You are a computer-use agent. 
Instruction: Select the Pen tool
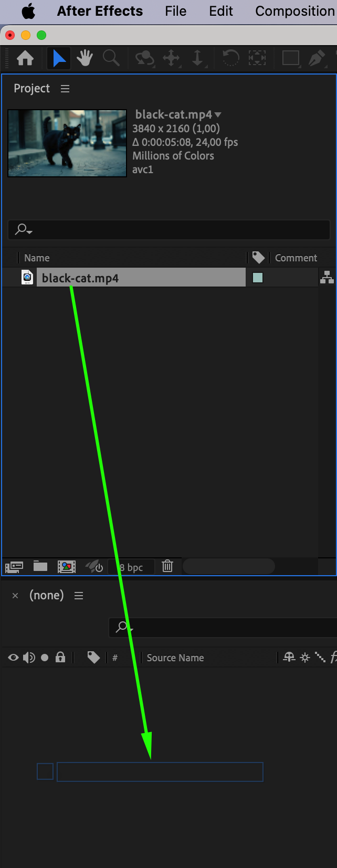point(317,58)
